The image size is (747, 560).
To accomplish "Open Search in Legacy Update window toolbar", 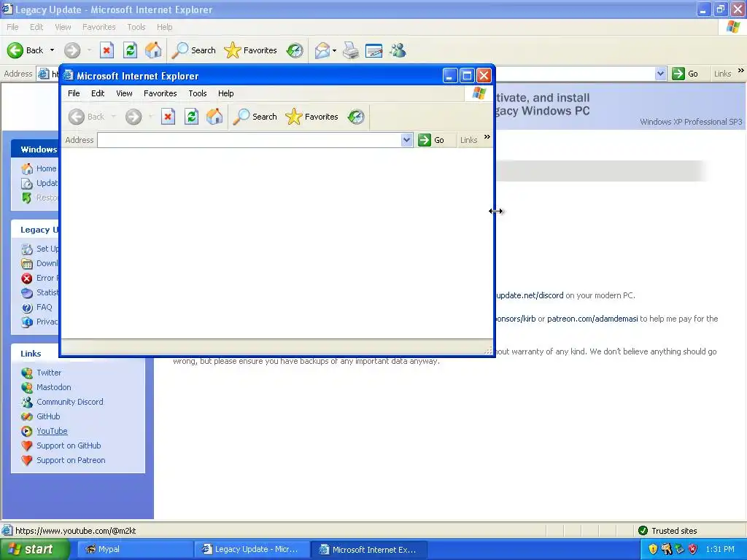I will coord(194,50).
